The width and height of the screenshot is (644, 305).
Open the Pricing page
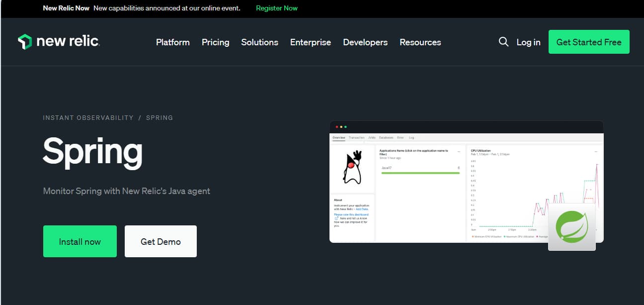(215, 42)
